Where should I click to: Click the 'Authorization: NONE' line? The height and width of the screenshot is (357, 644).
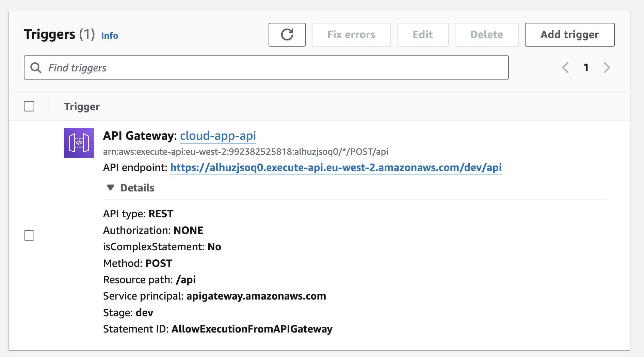(153, 231)
